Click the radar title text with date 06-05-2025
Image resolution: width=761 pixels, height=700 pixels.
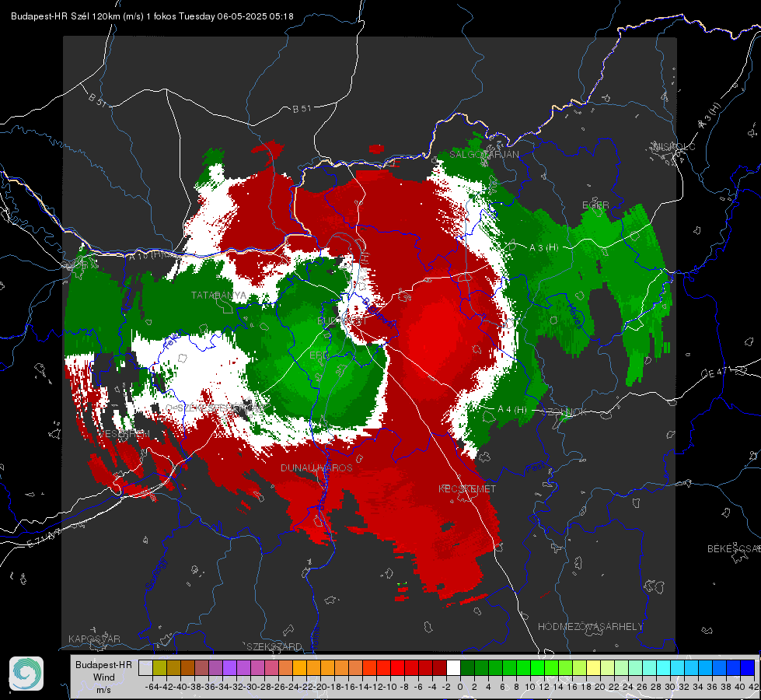click(x=152, y=16)
